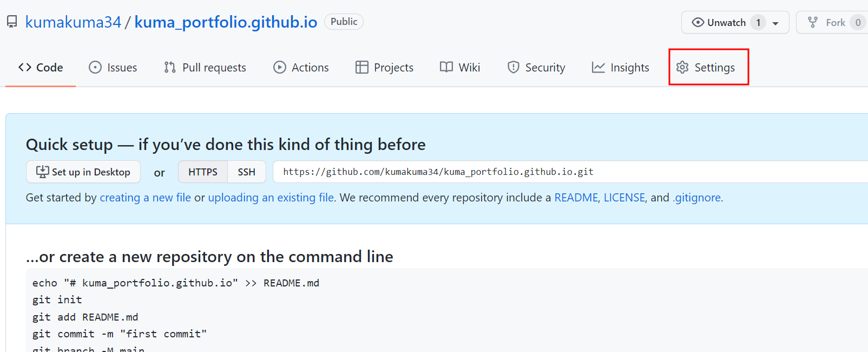Image resolution: width=868 pixels, height=352 pixels.
Task: Follow the 'creating a new file' link
Action: [145, 198]
